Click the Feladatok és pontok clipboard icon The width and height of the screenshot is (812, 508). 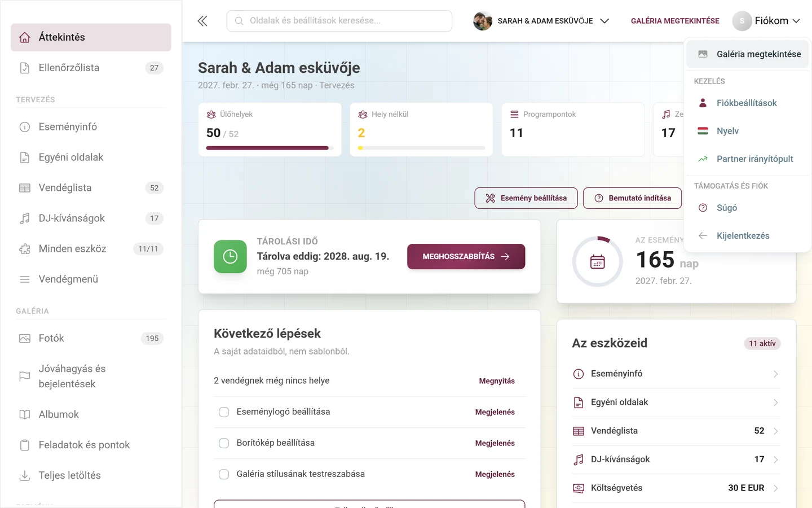[x=25, y=445]
